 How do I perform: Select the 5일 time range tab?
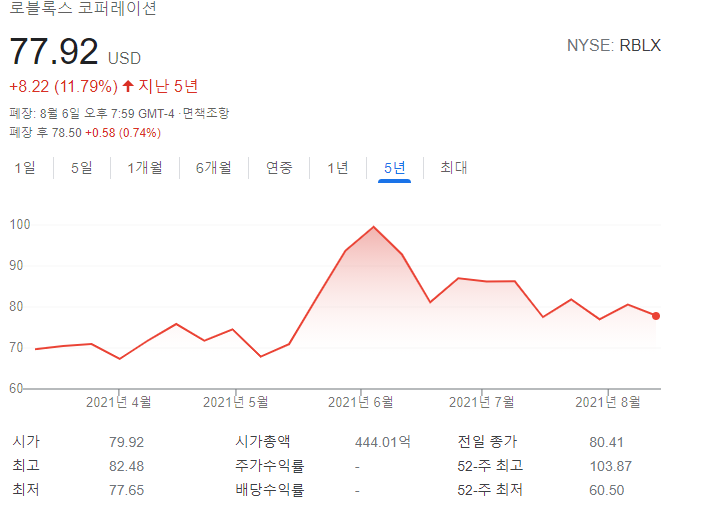tap(82, 168)
